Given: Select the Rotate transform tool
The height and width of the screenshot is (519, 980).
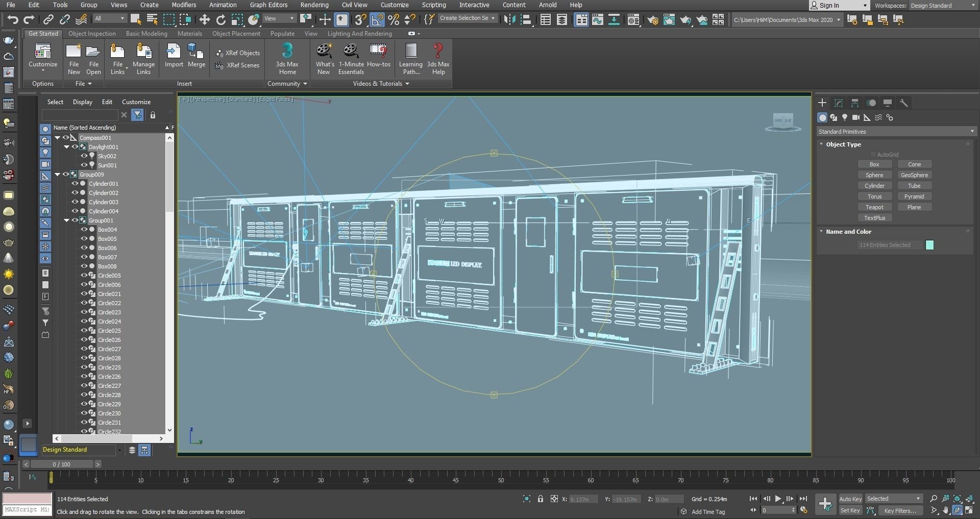Looking at the screenshot, I should click(220, 20).
